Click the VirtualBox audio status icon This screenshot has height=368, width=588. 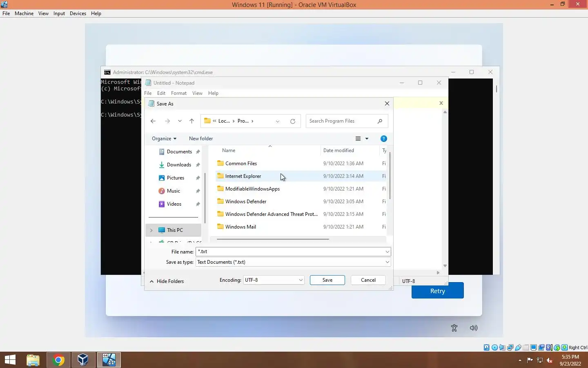[502, 348]
